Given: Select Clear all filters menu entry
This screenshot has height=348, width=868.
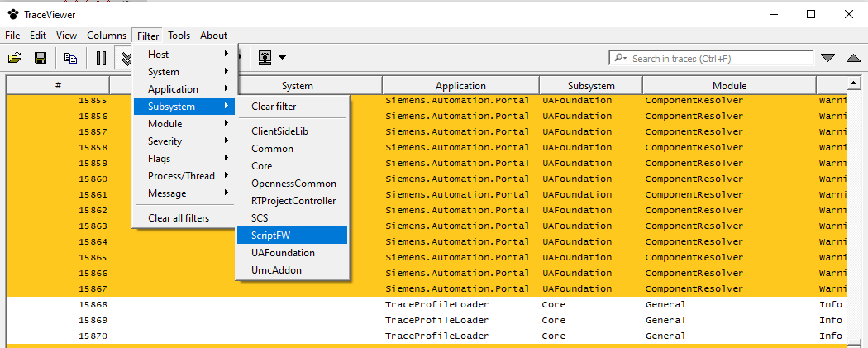Looking at the screenshot, I should tap(179, 218).
